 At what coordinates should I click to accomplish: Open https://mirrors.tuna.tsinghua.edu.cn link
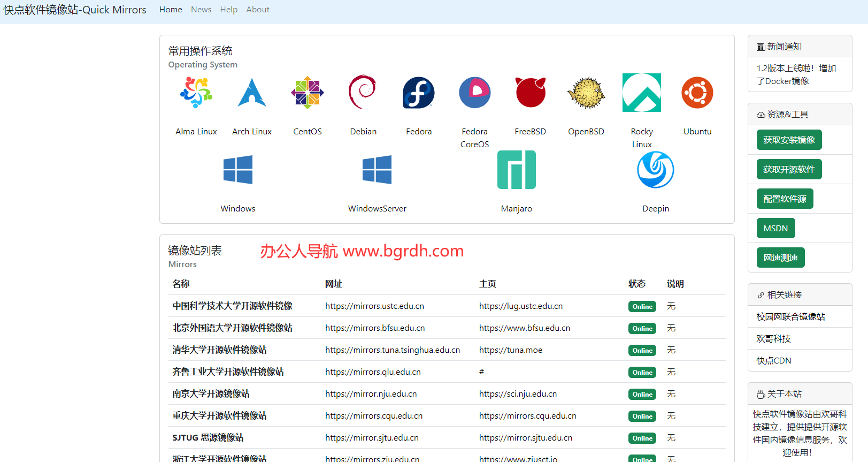[393, 350]
